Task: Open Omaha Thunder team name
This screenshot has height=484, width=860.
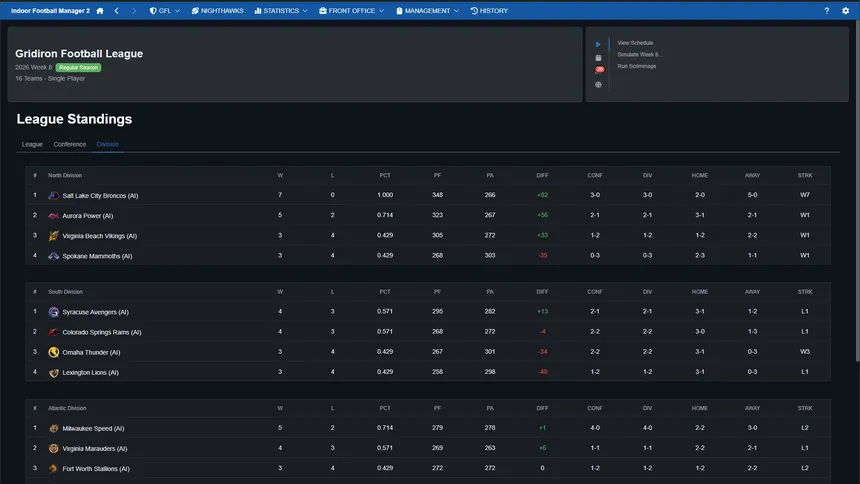Action: click(x=91, y=352)
